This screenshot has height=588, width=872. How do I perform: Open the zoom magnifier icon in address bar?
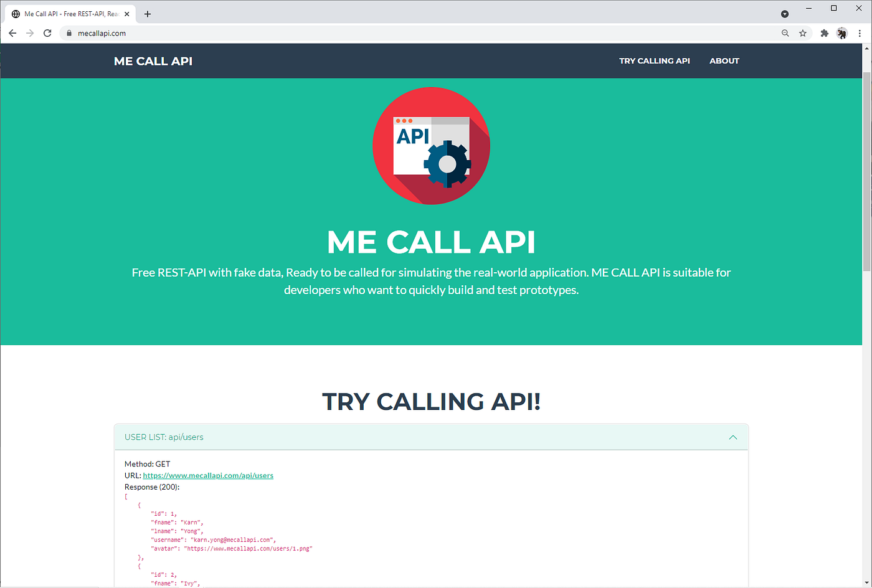pos(785,33)
